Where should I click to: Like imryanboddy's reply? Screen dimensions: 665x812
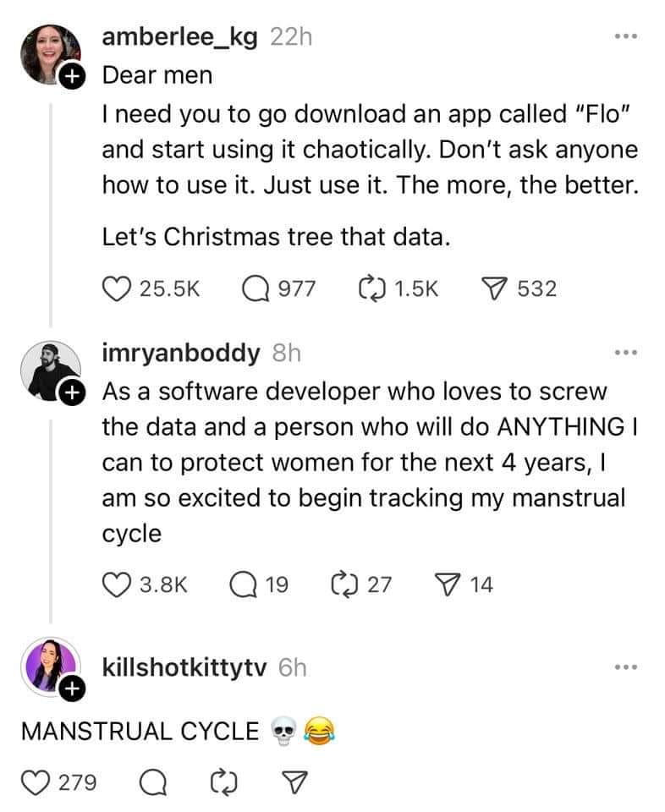point(116,584)
